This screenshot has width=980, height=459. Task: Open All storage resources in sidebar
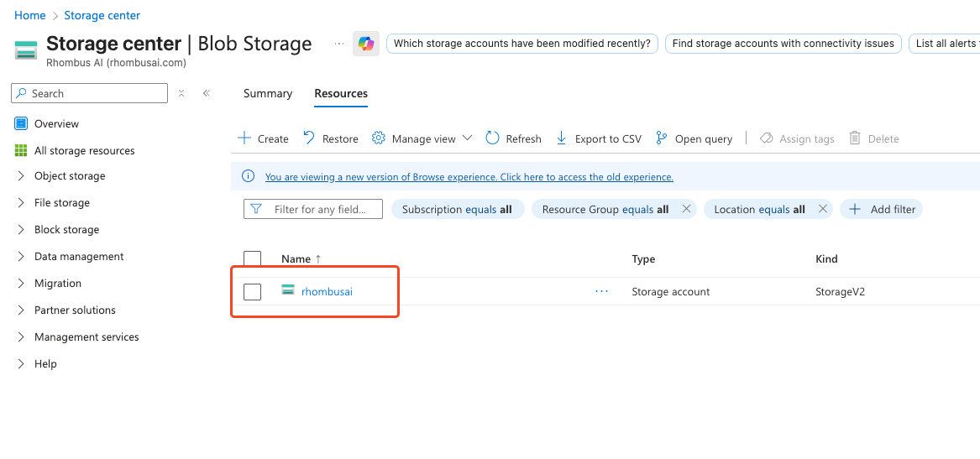tap(84, 150)
